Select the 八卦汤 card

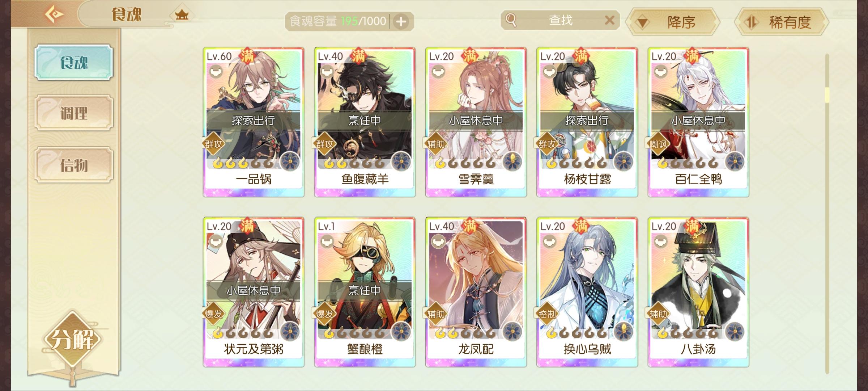pos(698,292)
